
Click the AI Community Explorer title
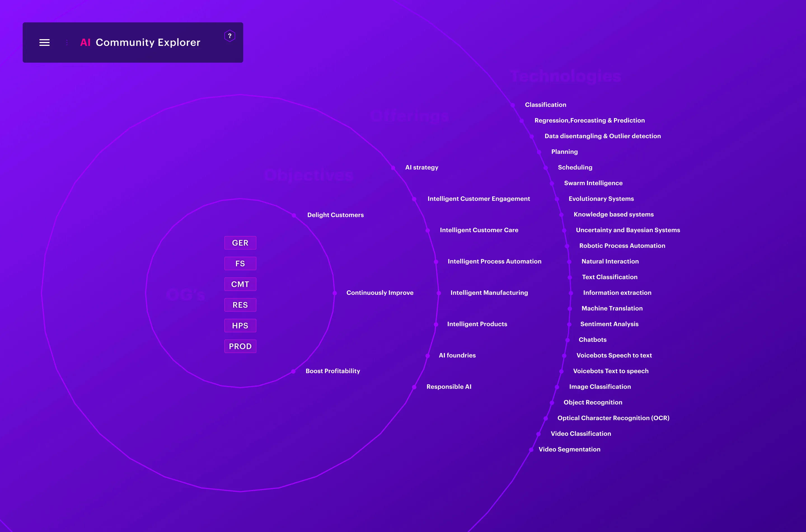pos(140,43)
